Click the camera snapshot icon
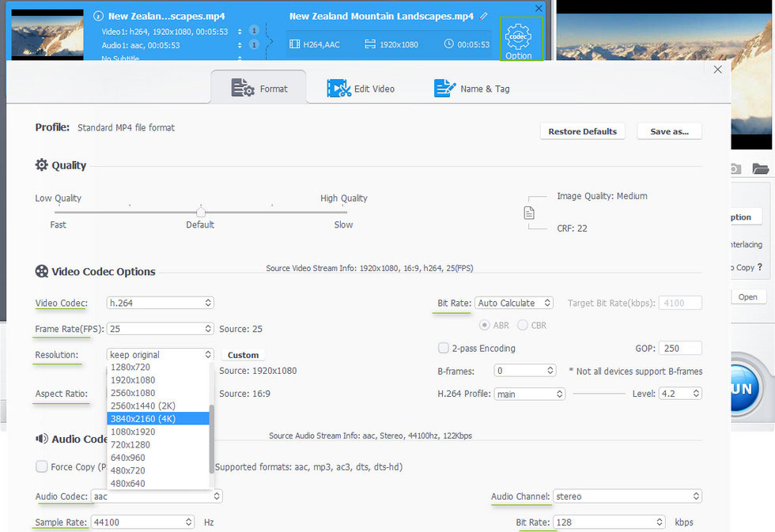The image size is (775, 532). click(735, 168)
